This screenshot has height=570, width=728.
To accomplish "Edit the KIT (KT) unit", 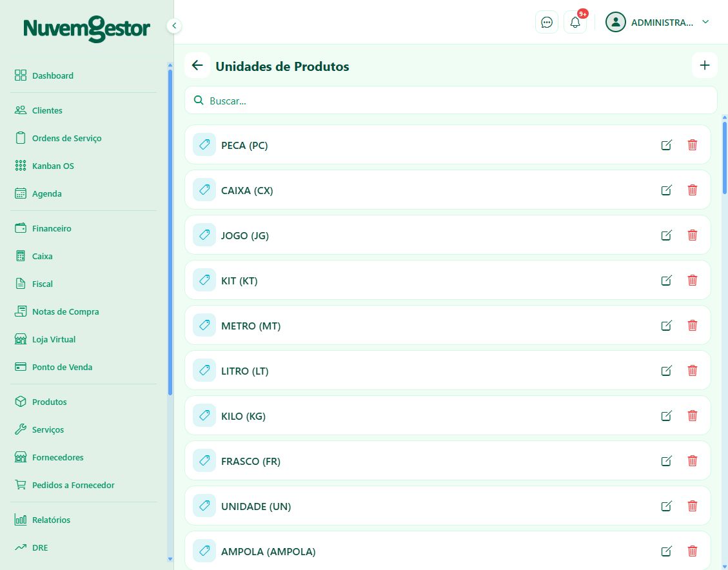I will tap(666, 280).
